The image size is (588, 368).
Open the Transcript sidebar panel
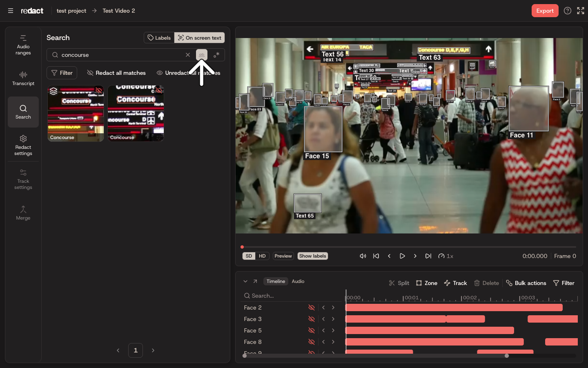[x=23, y=79]
